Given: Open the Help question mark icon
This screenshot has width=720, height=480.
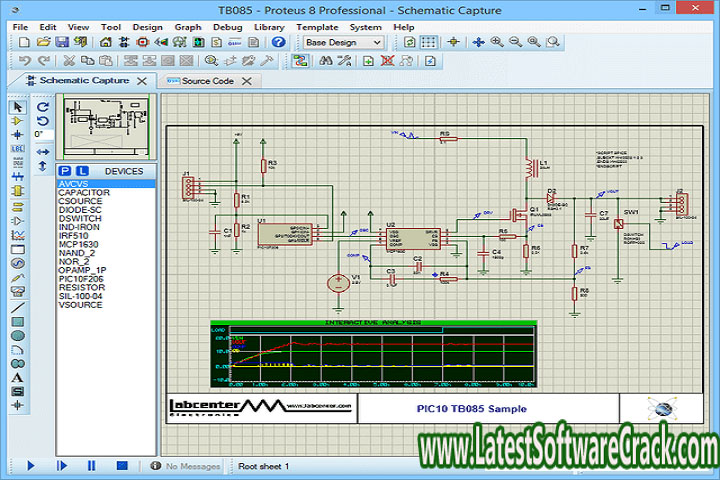Looking at the screenshot, I should (279, 42).
